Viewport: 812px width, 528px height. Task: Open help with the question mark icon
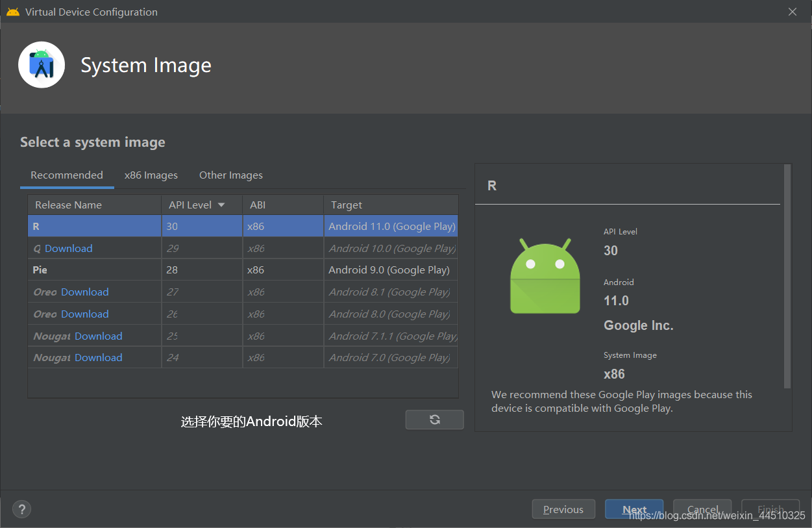pyautogui.click(x=22, y=509)
